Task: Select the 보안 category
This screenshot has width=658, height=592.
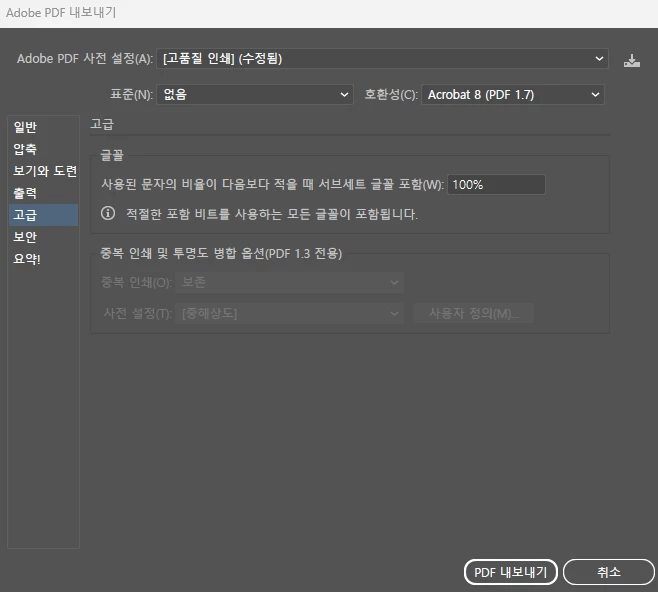Action: [44, 237]
